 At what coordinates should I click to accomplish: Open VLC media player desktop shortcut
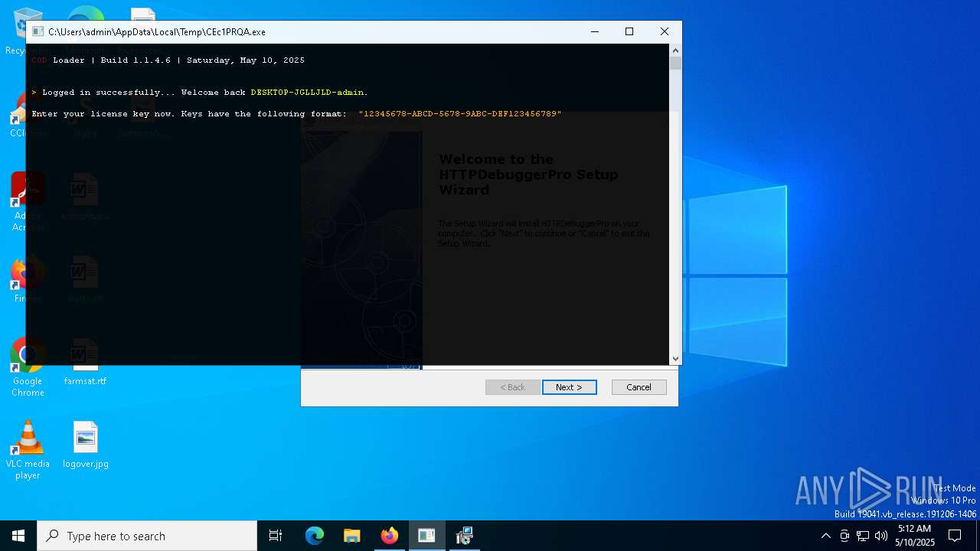[28, 450]
